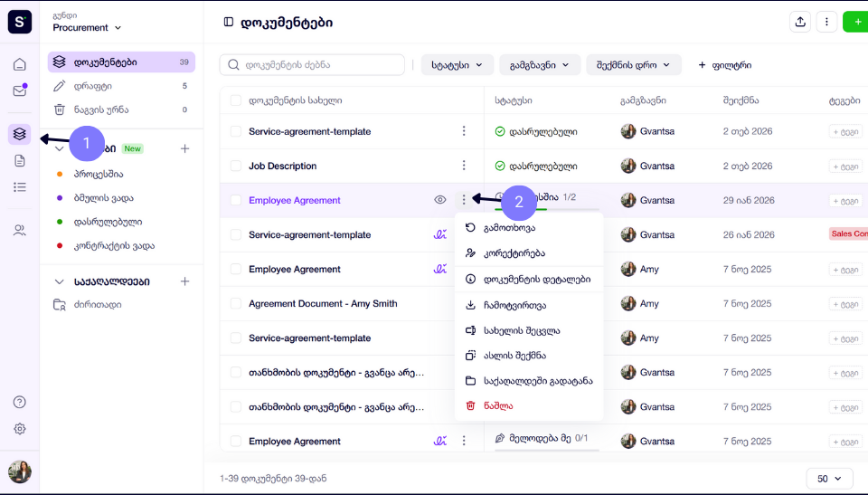Click the S logo at top left

19,23
